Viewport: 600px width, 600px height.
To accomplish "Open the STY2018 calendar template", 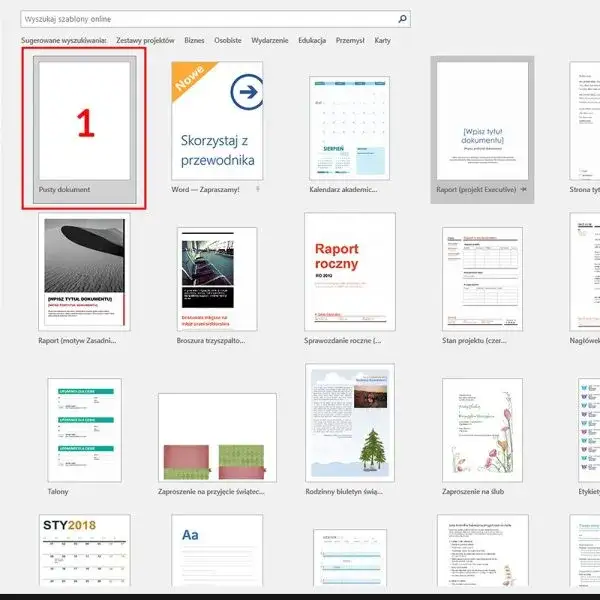I will point(85,550).
